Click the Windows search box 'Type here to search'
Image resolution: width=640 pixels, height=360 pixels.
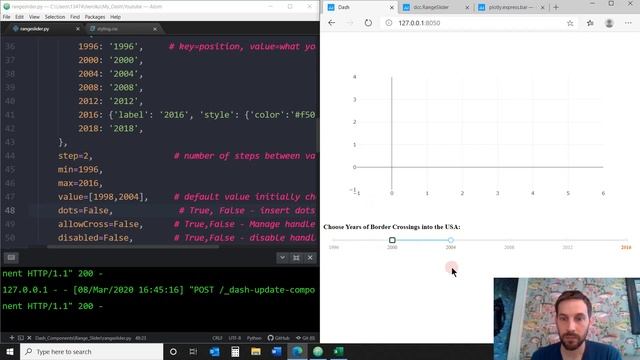(x=91, y=351)
